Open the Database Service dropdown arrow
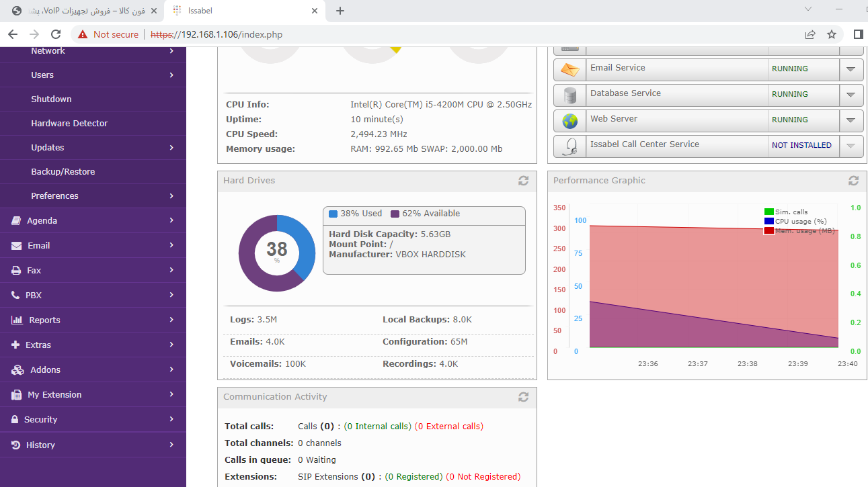This screenshot has width=868, height=487. tap(851, 95)
